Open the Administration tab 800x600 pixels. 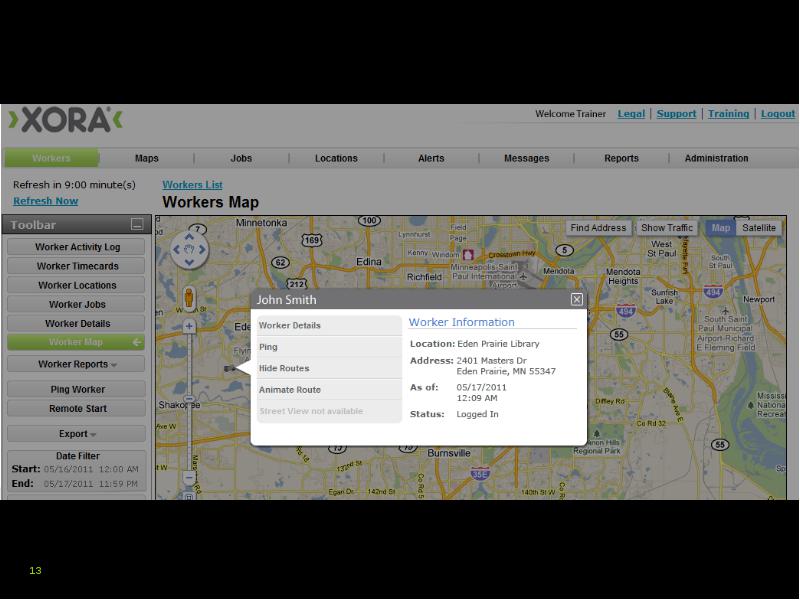pos(716,158)
